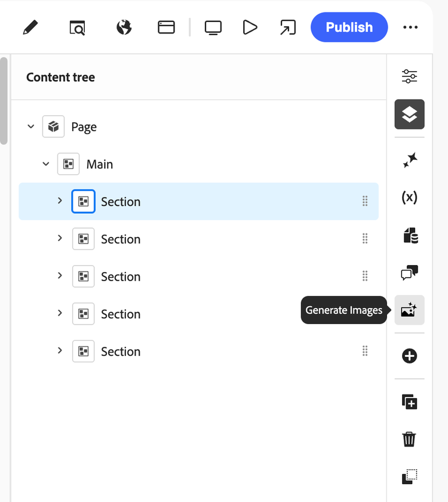This screenshot has height=502, width=448.
Task: Open the three-dot more options menu
Action: pos(410,27)
